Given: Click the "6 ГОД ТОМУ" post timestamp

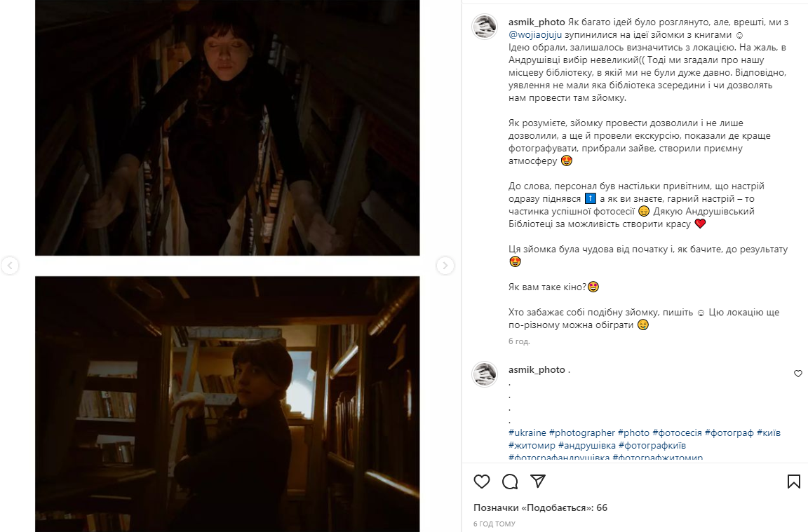Looking at the screenshot, I should tap(494, 524).
